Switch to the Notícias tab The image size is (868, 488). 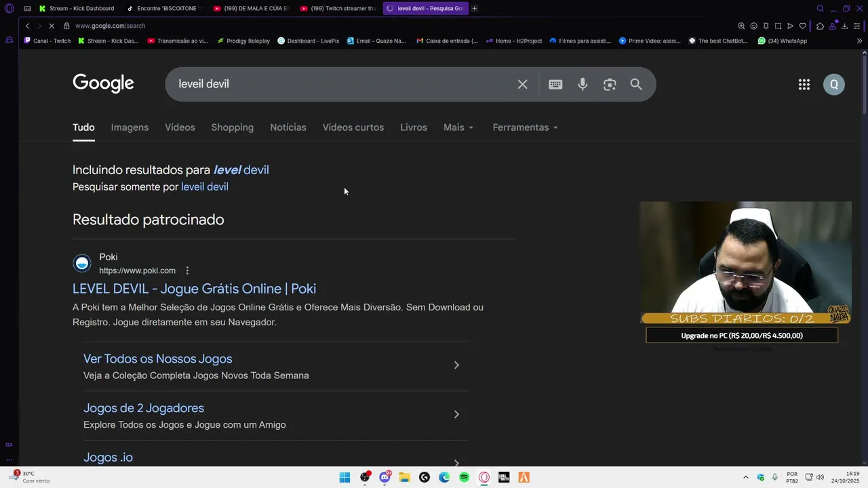pos(288,127)
